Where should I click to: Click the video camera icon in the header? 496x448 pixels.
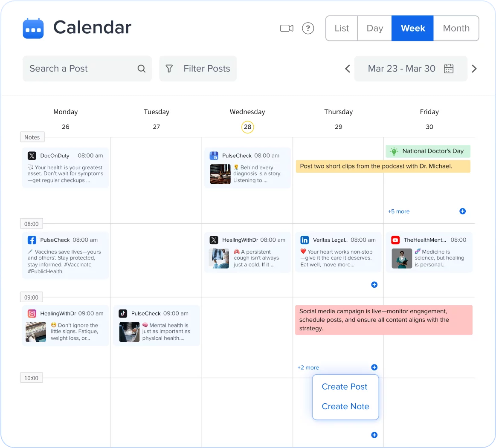coord(286,28)
